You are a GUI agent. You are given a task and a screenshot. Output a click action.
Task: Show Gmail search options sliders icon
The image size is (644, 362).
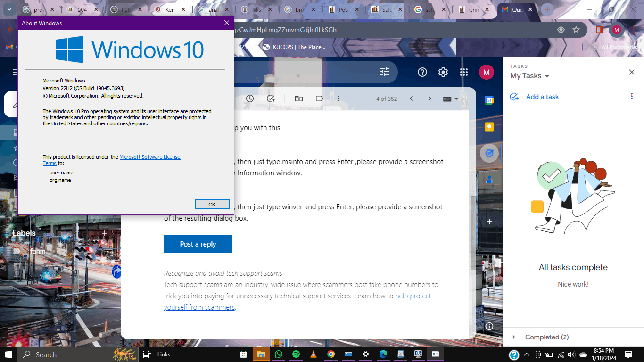pos(385,72)
